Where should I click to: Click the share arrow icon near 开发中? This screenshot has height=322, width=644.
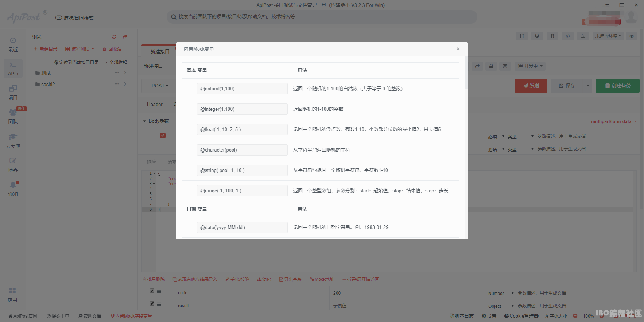click(477, 66)
